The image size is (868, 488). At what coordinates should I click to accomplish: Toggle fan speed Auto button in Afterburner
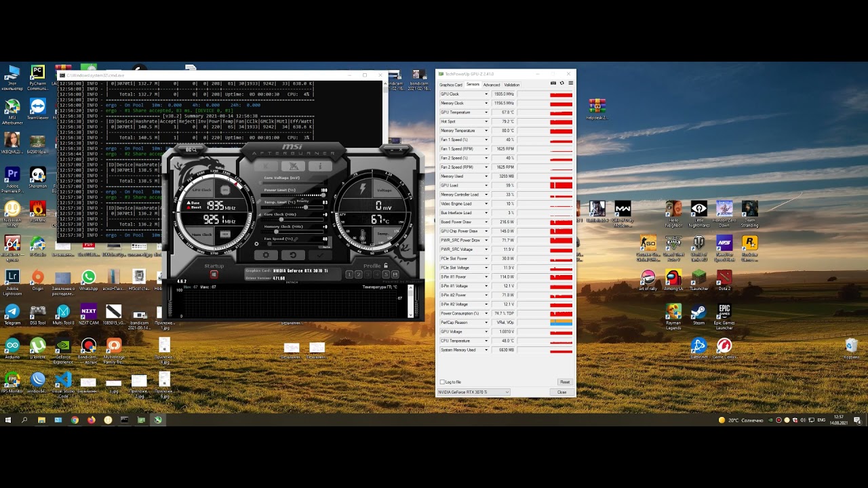coord(326,247)
